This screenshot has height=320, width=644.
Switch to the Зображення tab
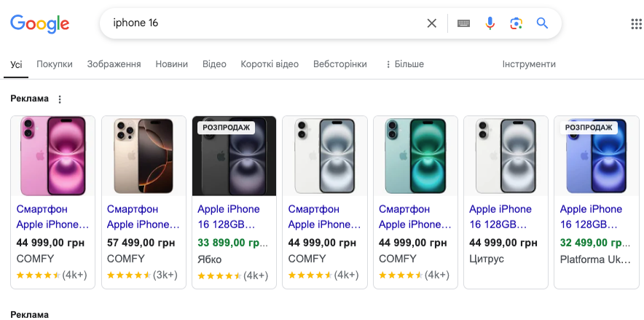[x=114, y=64]
